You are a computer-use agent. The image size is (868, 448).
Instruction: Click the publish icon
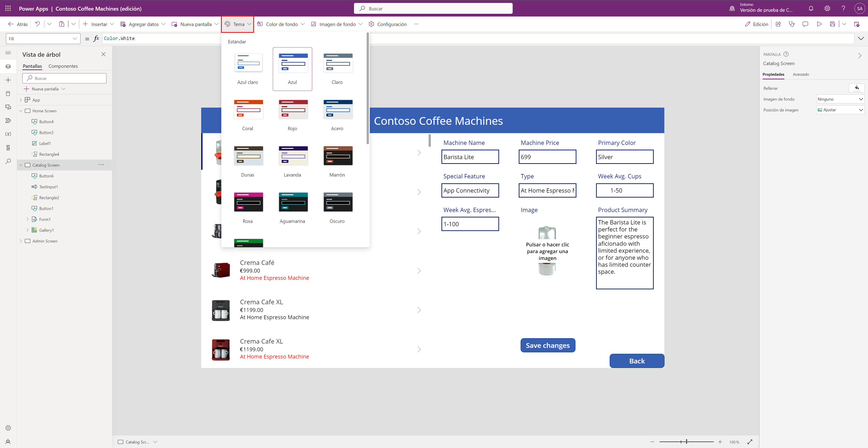pyautogui.click(x=856, y=24)
